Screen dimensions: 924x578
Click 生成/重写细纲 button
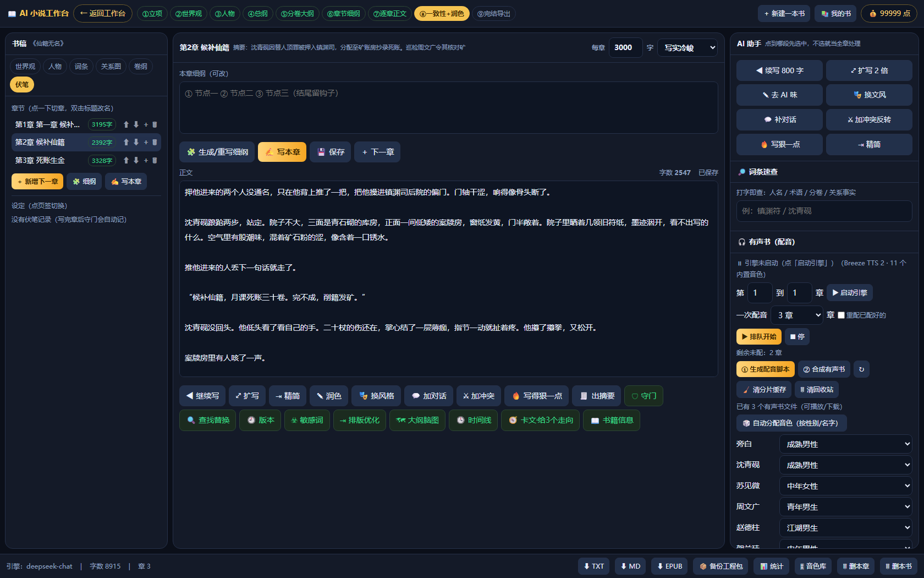point(217,152)
